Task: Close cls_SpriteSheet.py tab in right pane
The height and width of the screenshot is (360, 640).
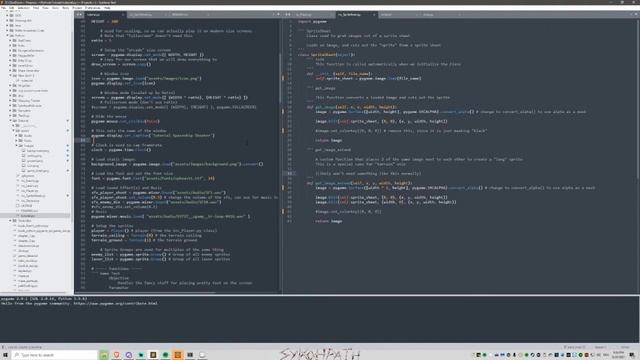Action: [x=374, y=15]
